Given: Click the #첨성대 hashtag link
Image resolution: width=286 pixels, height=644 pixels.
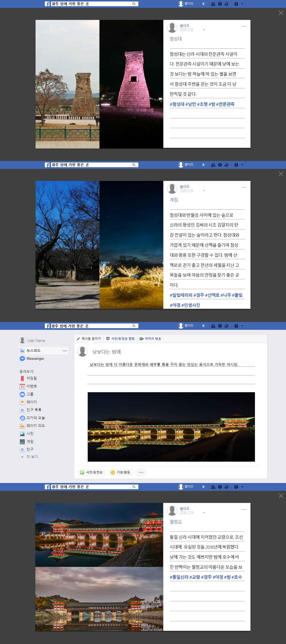Looking at the screenshot, I should pyautogui.click(x=177, y=104).
